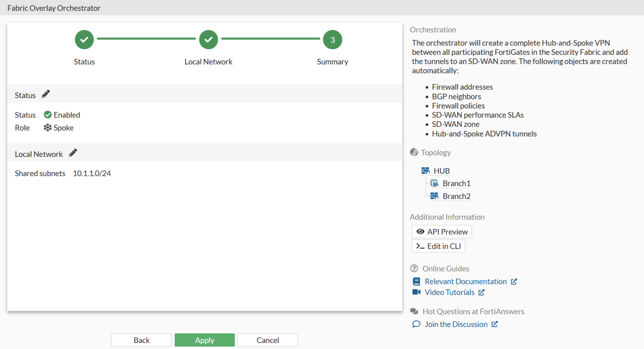Click the Spoke role icon
The height and width of the screenshot is (349, 644).
(x=48, y=127)
